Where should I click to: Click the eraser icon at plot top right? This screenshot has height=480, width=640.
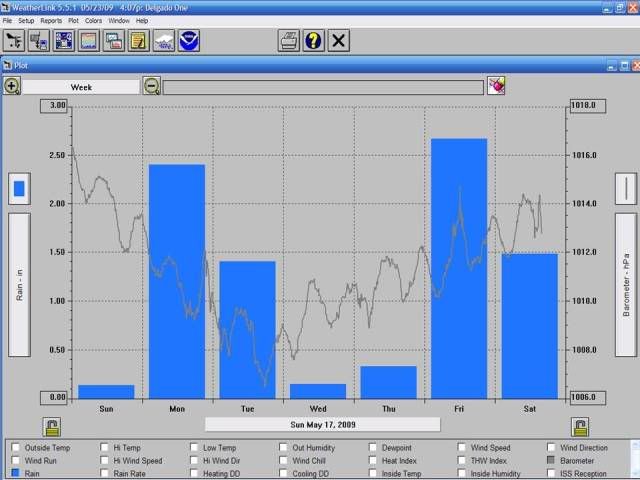496,87
